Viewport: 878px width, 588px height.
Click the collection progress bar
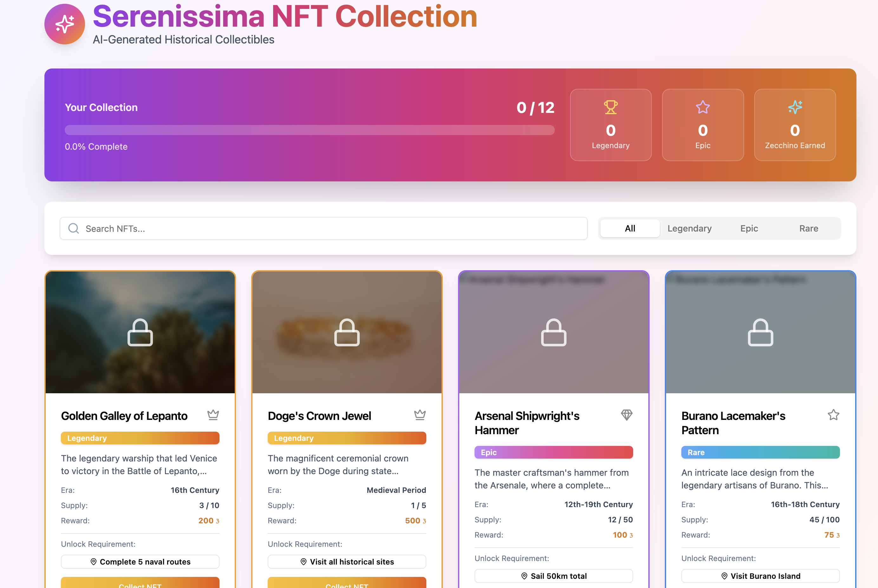pyautogui.click(x=309, y=130)
